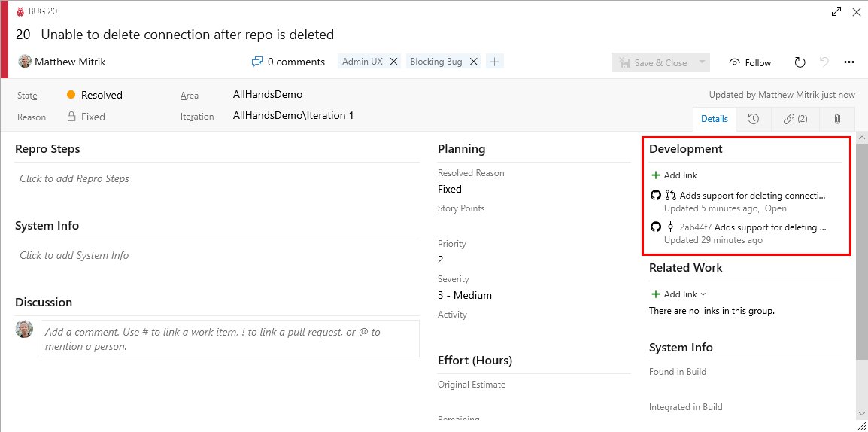Click the scrollbar up arrow

click(x=861, y=137)
